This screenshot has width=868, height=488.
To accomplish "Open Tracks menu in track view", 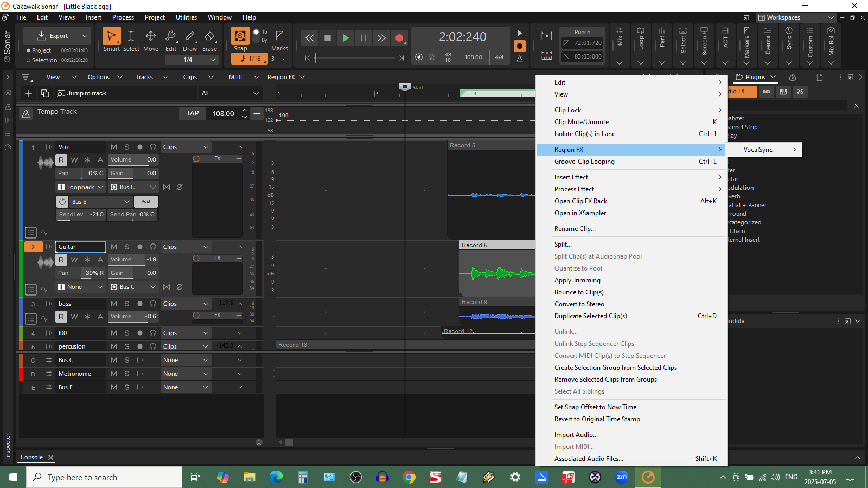I will [144, 77].
